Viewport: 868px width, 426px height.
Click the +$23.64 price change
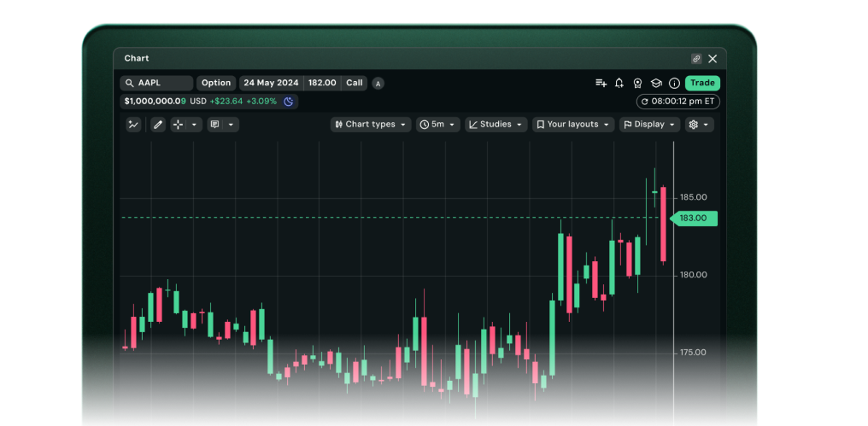pyautogui.click(x=226, y=102)
